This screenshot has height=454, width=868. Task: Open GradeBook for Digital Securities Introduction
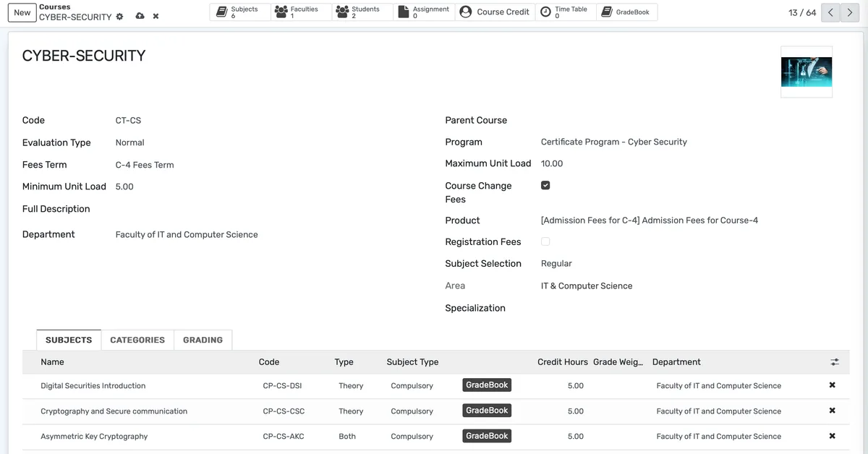(x=487, y=385)
